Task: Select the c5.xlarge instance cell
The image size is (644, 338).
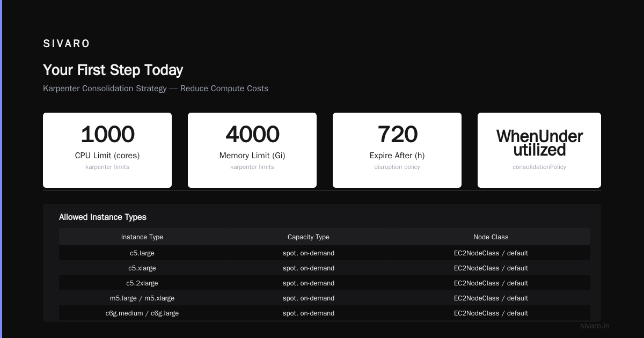Action: [142, 268]
